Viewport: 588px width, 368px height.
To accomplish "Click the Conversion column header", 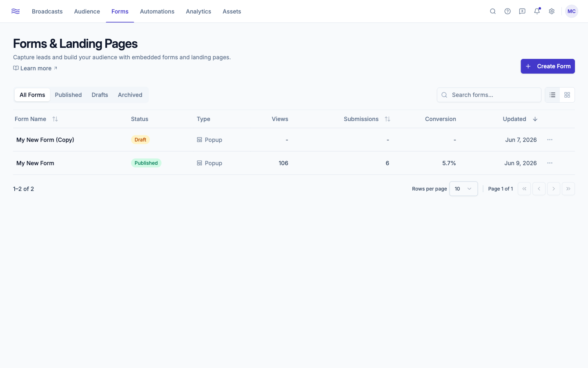I will [441, 119].
